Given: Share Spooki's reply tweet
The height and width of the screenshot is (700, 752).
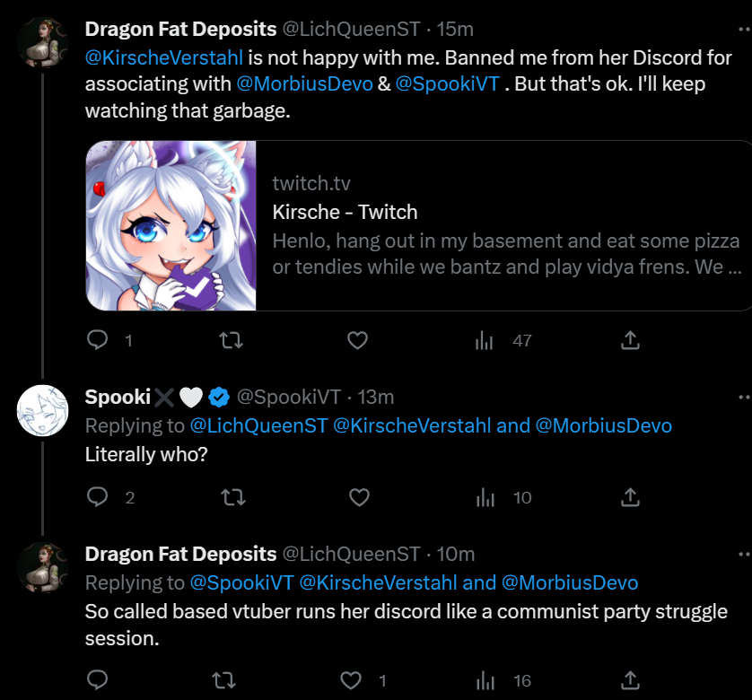Looking at the screenshot, I should [x=630, y=497].
